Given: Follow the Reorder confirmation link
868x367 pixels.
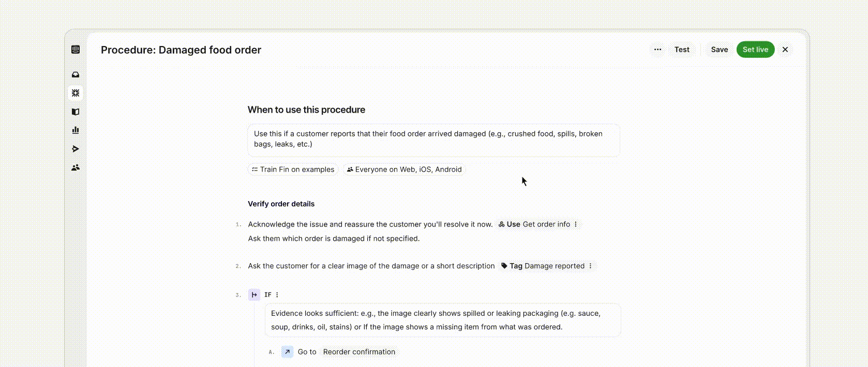Looking at the screenshot, I should click(x=359, y=352).
